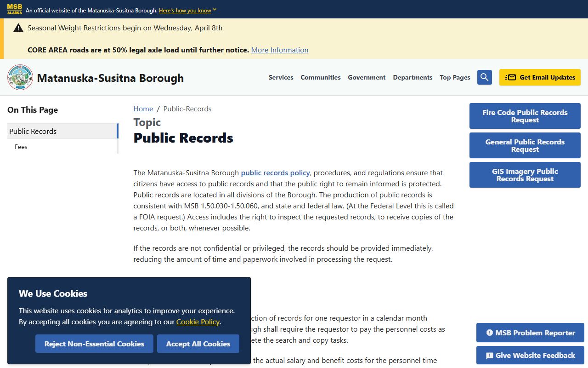Open site search with magnifier icon
The image size is (588, 368).
point(484,77)
